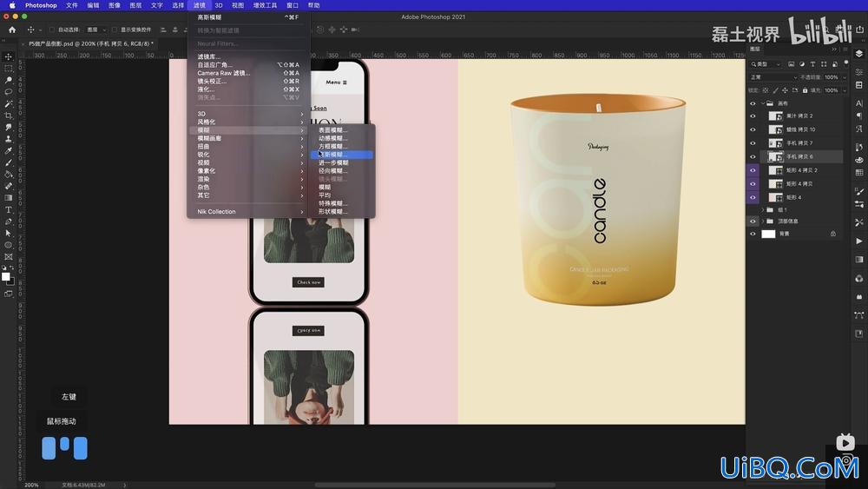Select the Move tool in the toolbox
The width and height of the screenshot is (868, 489).
[9, 57]
